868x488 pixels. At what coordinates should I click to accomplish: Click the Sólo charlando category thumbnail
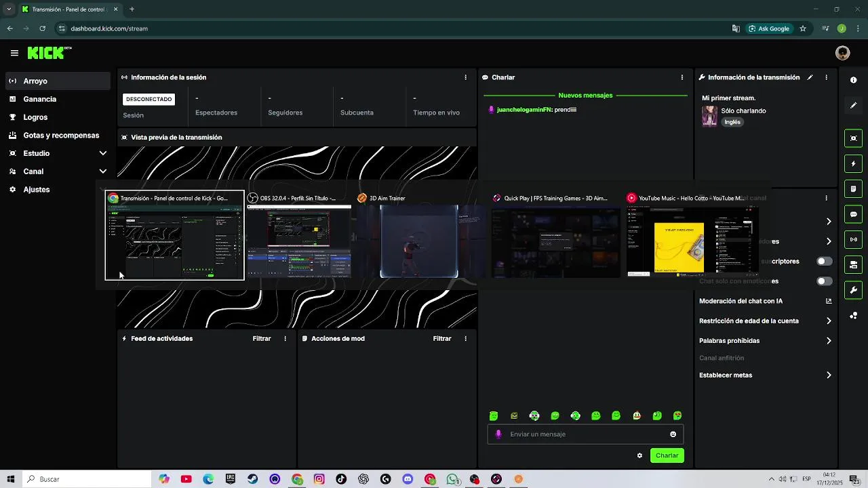(x=709, y=116)
